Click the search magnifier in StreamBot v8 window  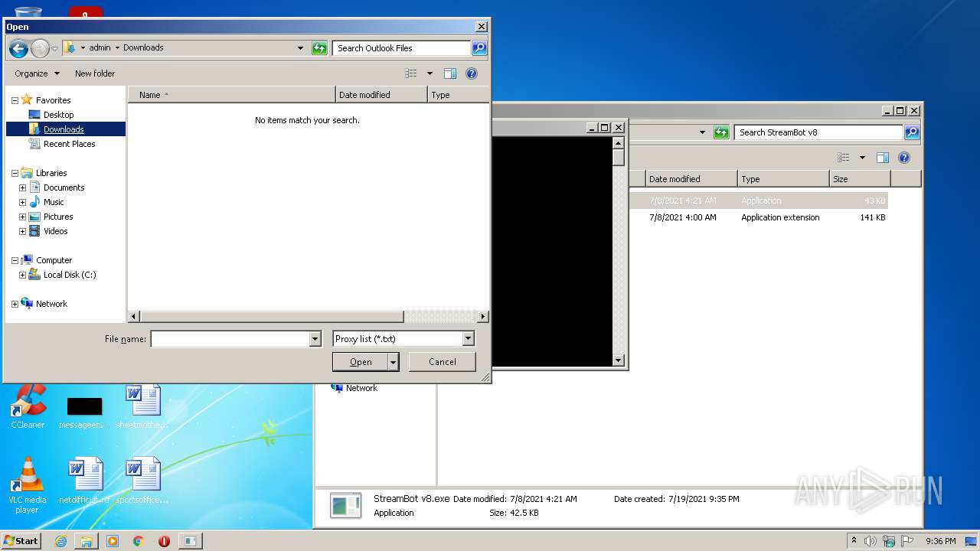pyautogui.click(x=911, y=132)
